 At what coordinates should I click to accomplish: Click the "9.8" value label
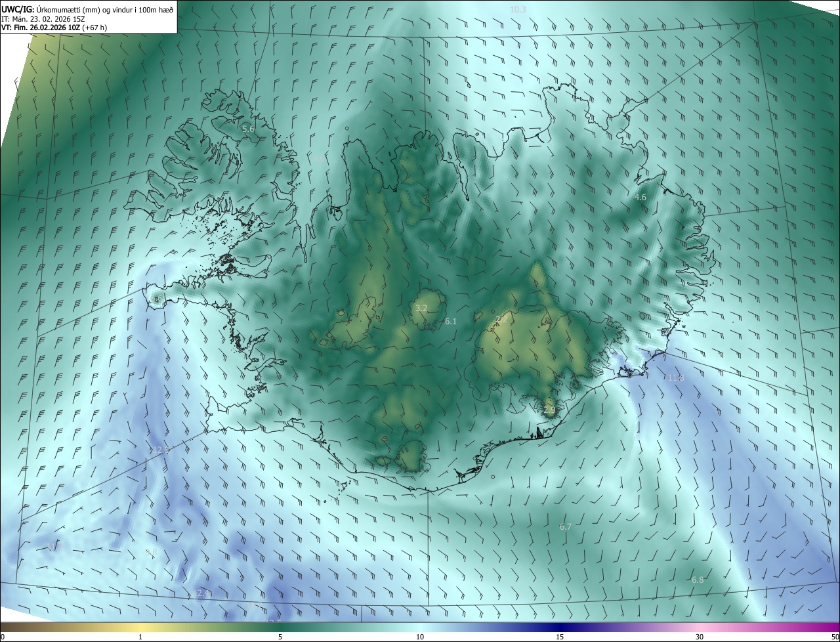150,553
